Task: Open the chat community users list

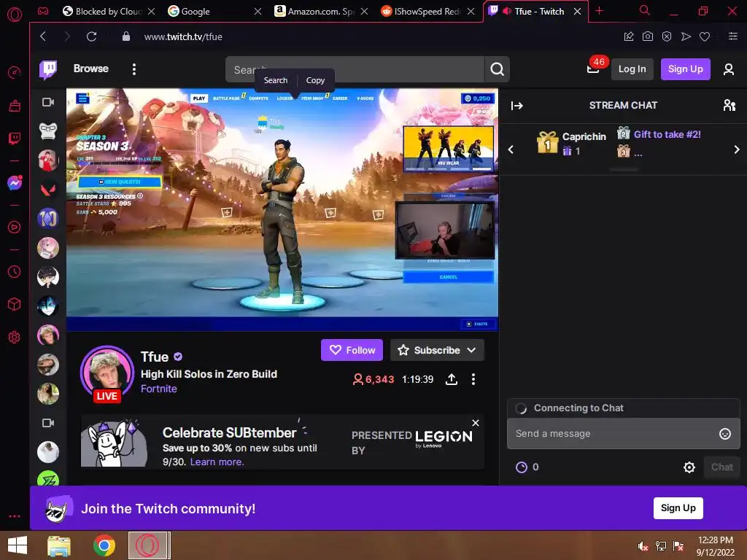Action: [729, 105]
